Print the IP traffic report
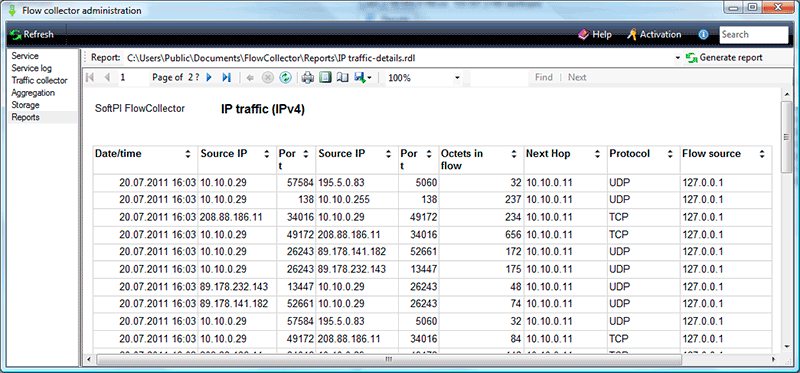Viewport: 800px width, 373px height. (307, 78)
